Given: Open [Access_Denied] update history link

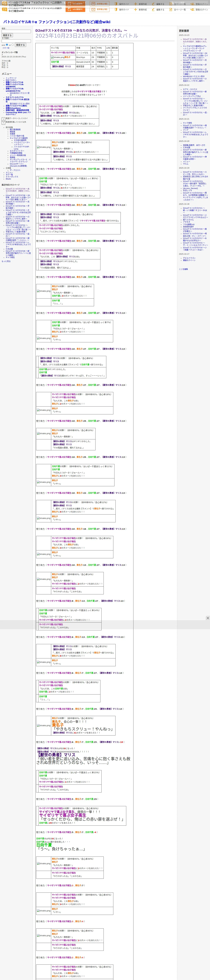Looking at the screenshot, I should (x=191, y=188).
